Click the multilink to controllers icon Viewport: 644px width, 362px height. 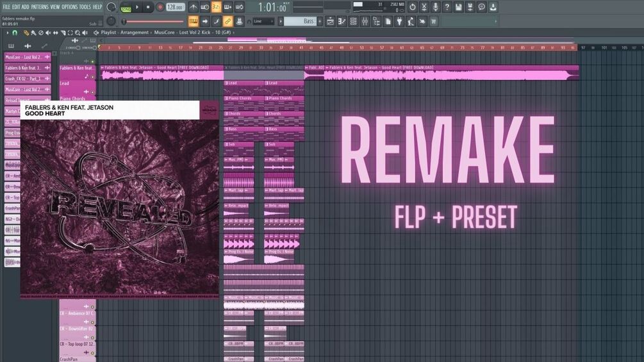(239, 21)
